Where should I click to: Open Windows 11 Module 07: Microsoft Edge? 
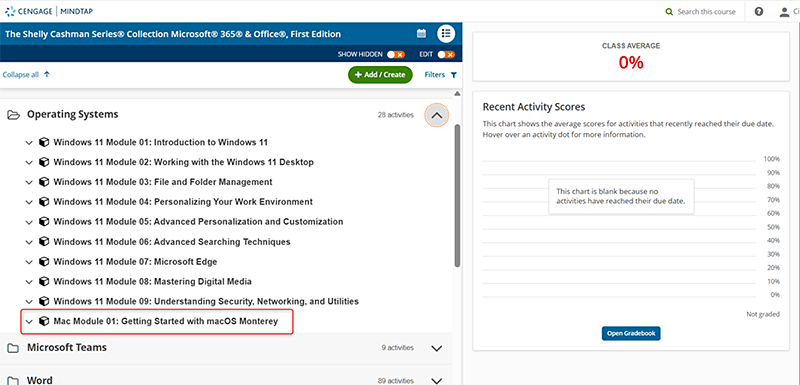pos(135,262)
